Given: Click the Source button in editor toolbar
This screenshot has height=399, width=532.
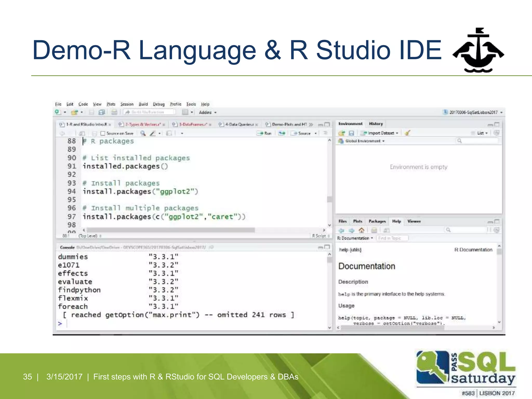Looking at the screenshot, I should (x=301, y=133).
